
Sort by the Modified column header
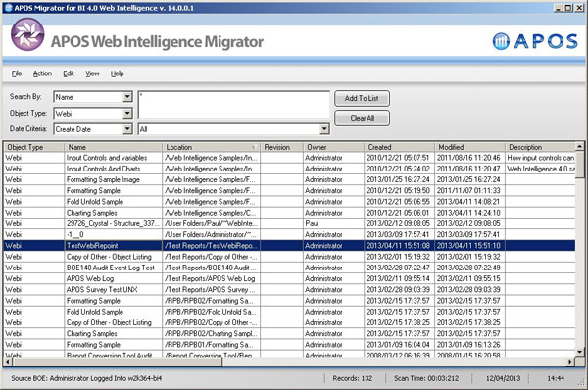click(469, 147)
